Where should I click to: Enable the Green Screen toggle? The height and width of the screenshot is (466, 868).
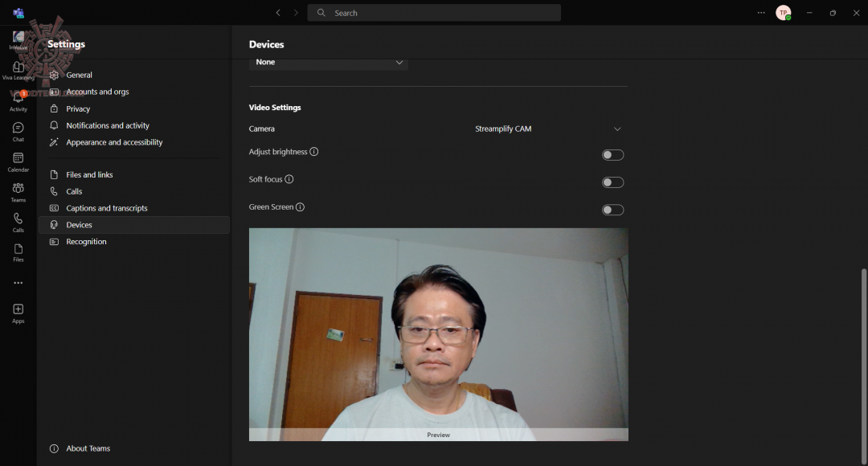(612, 209)
